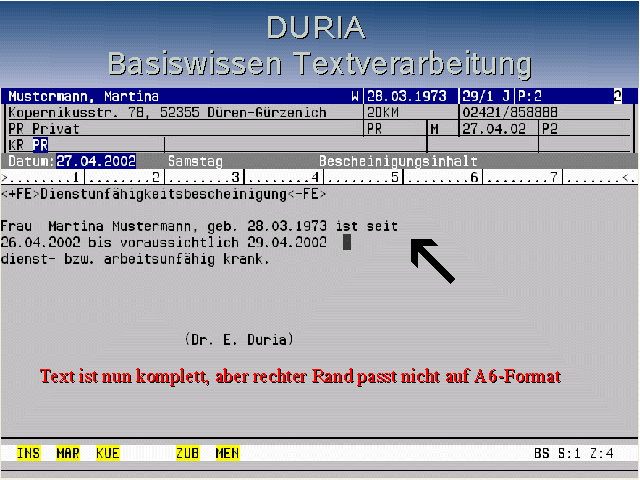Click the Dienstunfähigkeitsbescheinigung title line
640x480 pixels.
[163, 194]
